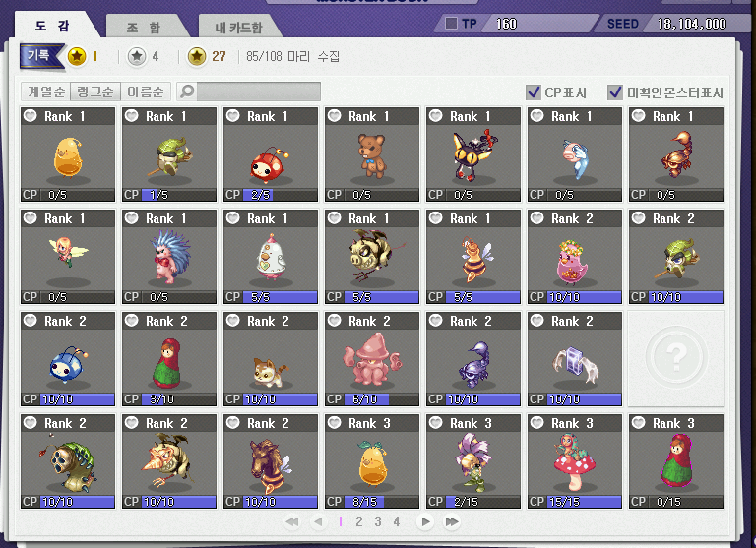Toggle the CP표시 checkbox
Viewport: 756px width, 548px height.
click(x=534, y=92)
